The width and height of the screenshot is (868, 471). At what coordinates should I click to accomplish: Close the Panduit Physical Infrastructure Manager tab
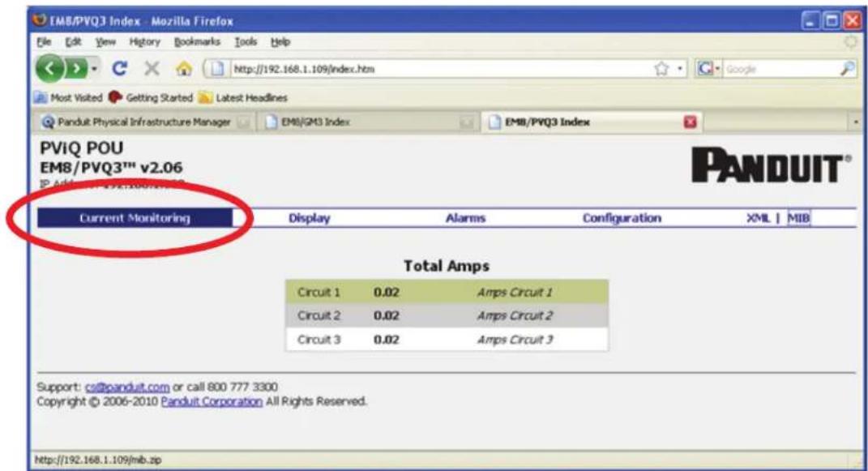[243, 122]
